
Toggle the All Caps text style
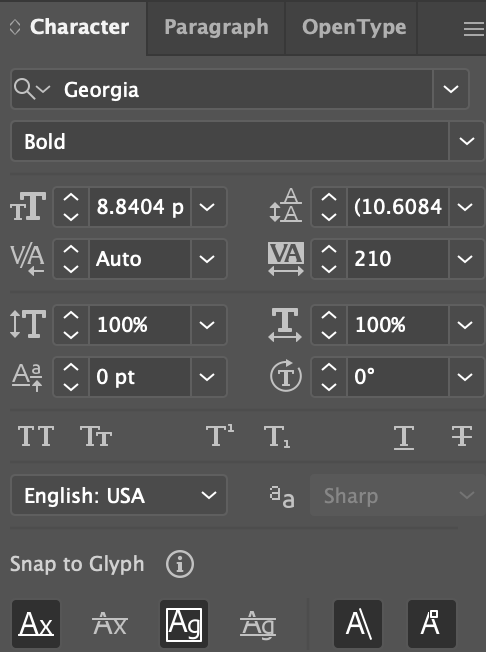(36, 436)
